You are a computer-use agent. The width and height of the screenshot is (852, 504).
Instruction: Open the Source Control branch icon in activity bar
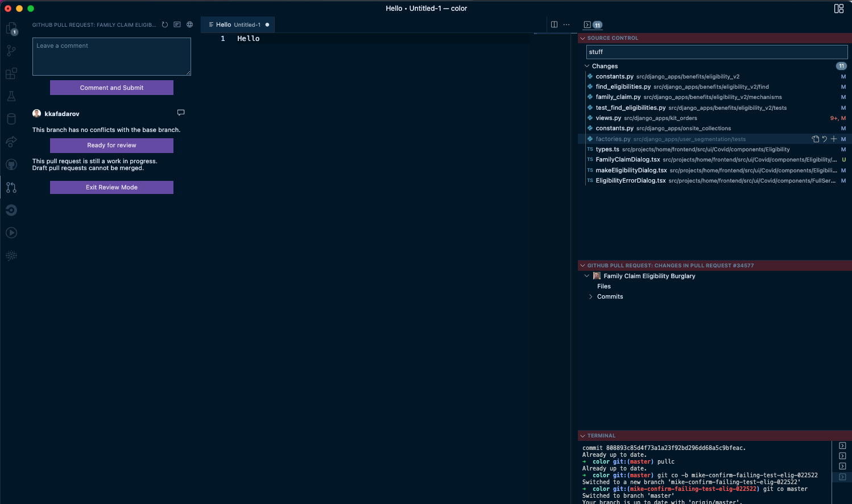pyautogui.click(x=11, y=51)
